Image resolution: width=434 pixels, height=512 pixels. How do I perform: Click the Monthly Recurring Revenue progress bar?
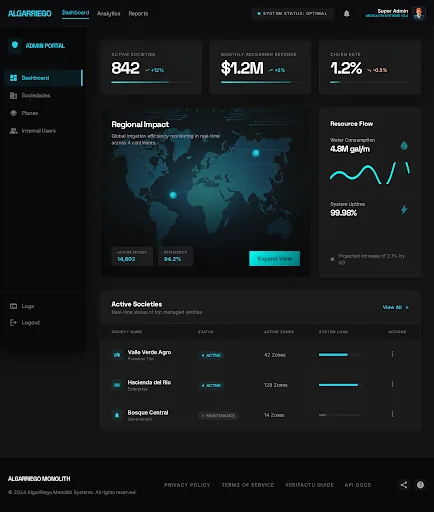point(260,82)
